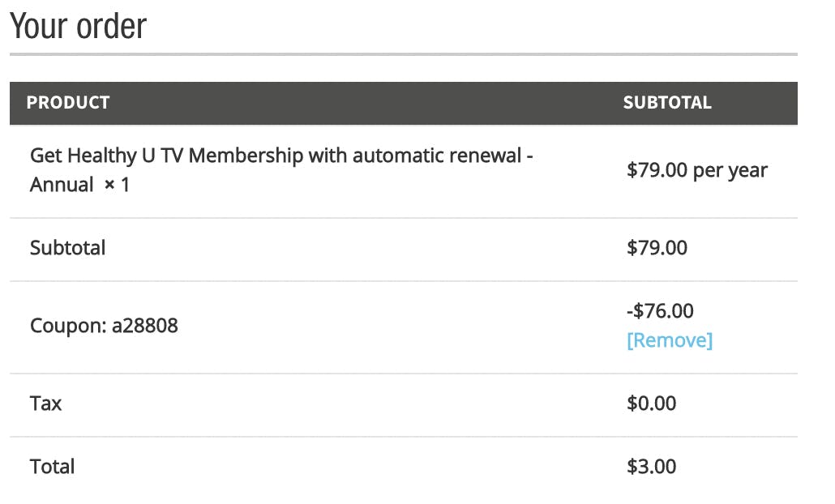The width and height of the screenshot is (835, 504).
Task: Click the coupon code text a28808
Action: coord(145,327)
